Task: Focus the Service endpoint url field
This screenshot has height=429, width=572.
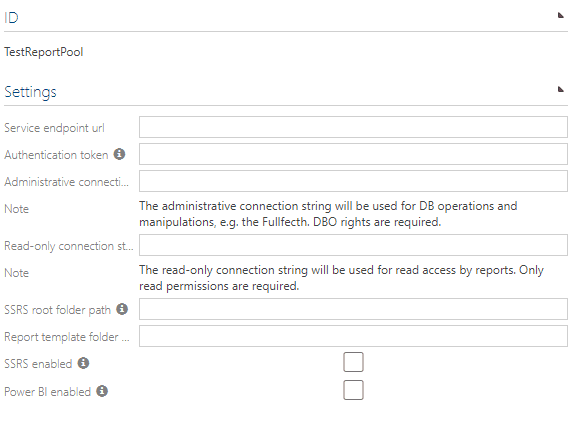Action: [353, 127]
